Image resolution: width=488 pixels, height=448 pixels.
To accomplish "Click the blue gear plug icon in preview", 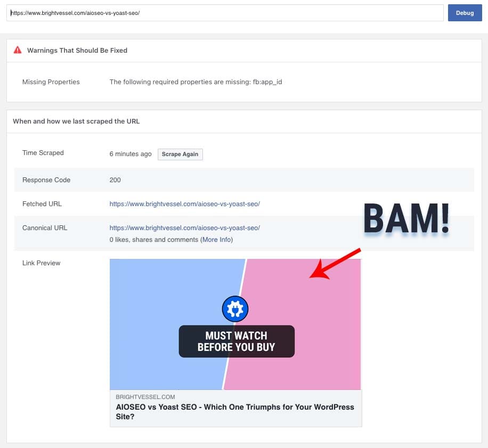I will coord(235,309).
